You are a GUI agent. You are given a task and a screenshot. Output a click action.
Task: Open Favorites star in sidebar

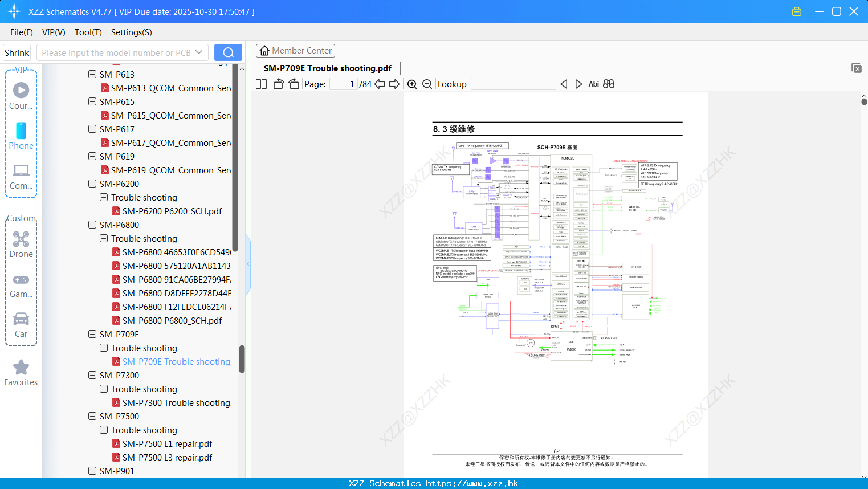pos(21,373)
